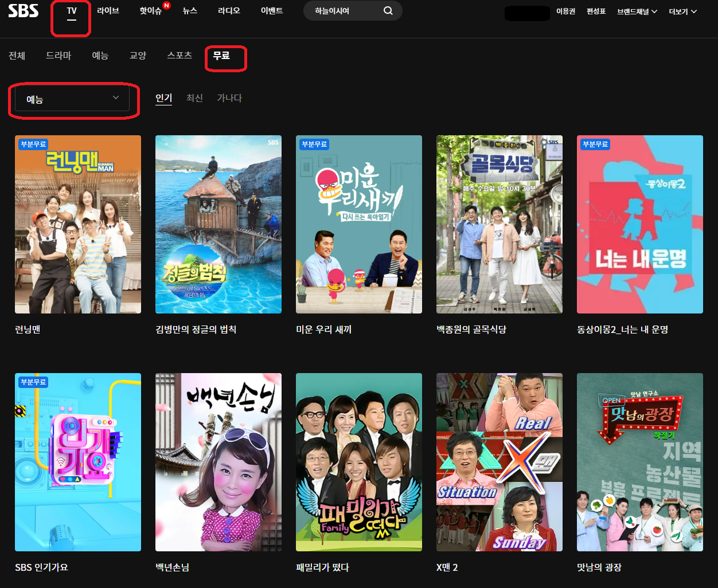718x588 pixels.
Task: Click the X맨 2 title text
Action: pyautogui.click(x=447, y=567)
